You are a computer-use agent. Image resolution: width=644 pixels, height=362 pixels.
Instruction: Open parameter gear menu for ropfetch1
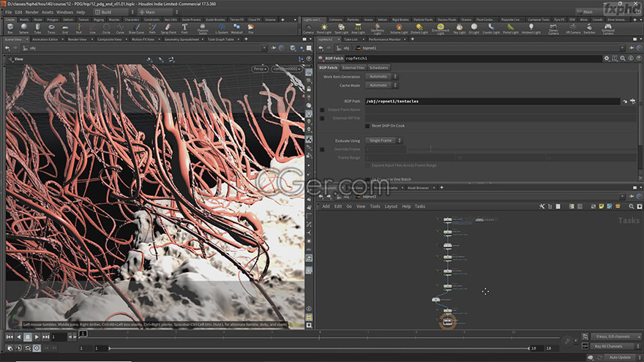[x=606, y=59]
